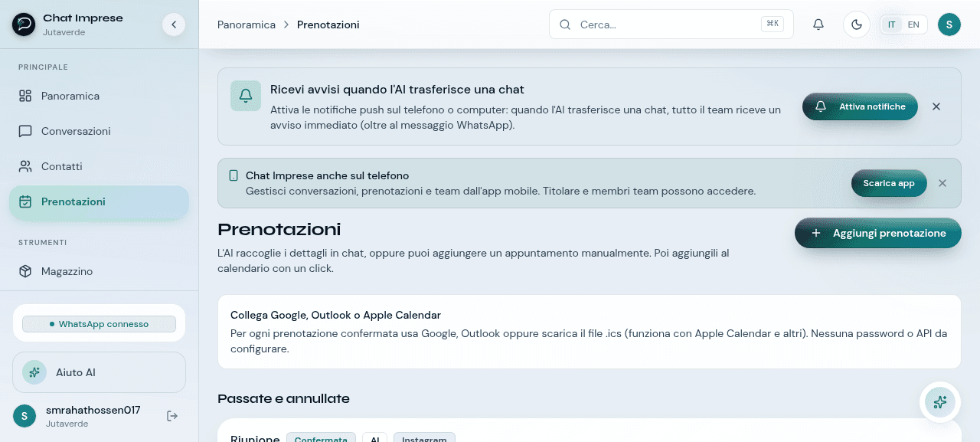
Task: Open notifications bell in top bar
Action: [818, 25]
